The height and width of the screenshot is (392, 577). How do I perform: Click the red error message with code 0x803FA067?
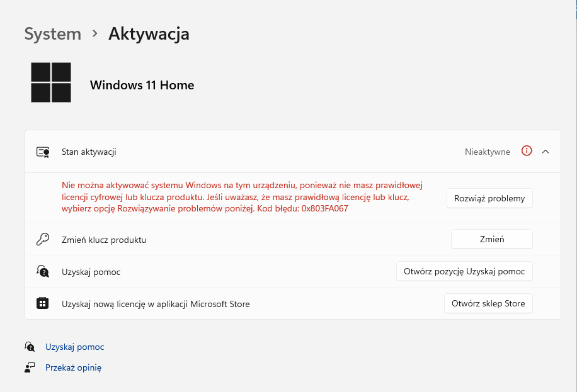[242, 197]
